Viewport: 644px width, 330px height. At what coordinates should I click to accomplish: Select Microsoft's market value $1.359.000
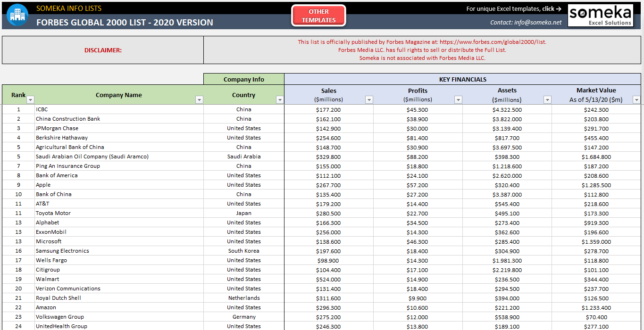pos(596,242)
